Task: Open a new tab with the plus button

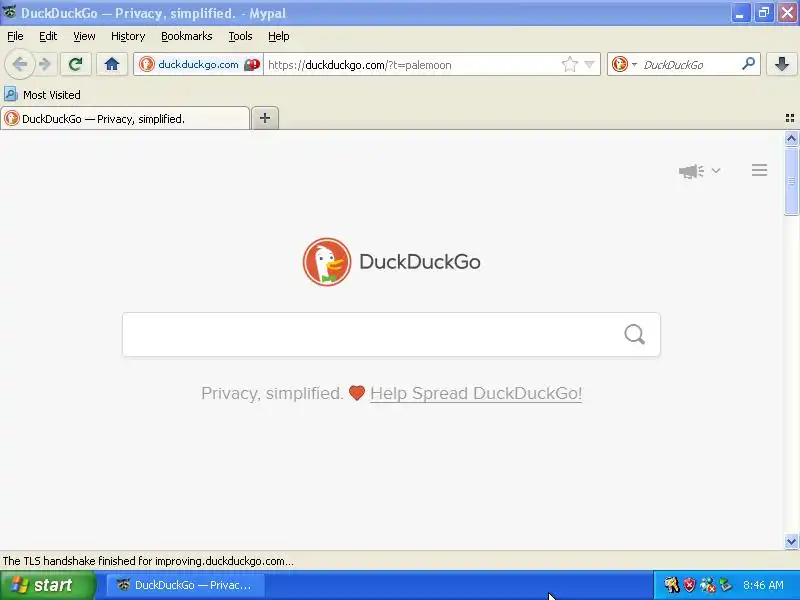Action: pyautogui.click(x=265, y=118)
